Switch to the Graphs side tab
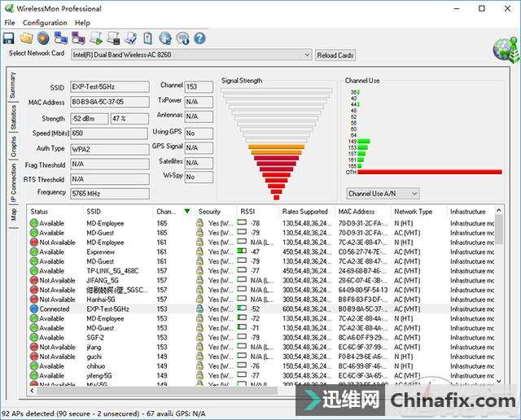The height and width of the screenshot is (420, 521). [13, 147]
